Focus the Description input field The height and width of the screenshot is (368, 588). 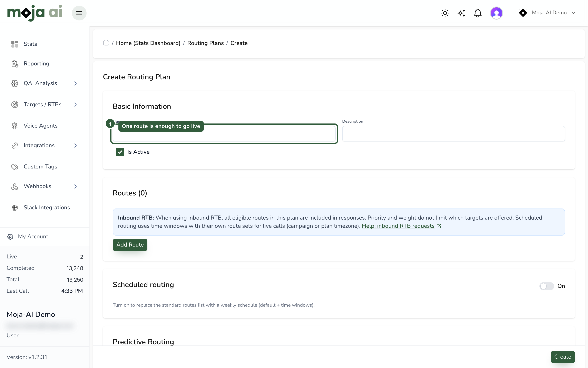[453, 134]
